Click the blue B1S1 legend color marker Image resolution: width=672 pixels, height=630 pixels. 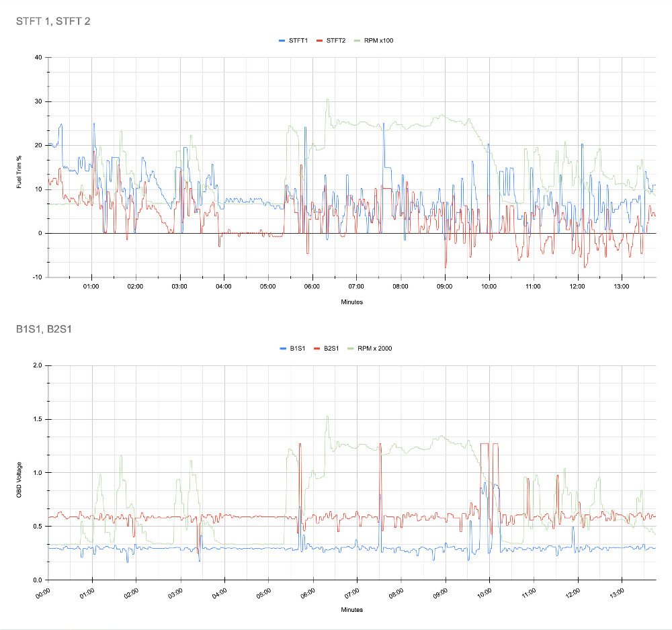coord(284,349)
